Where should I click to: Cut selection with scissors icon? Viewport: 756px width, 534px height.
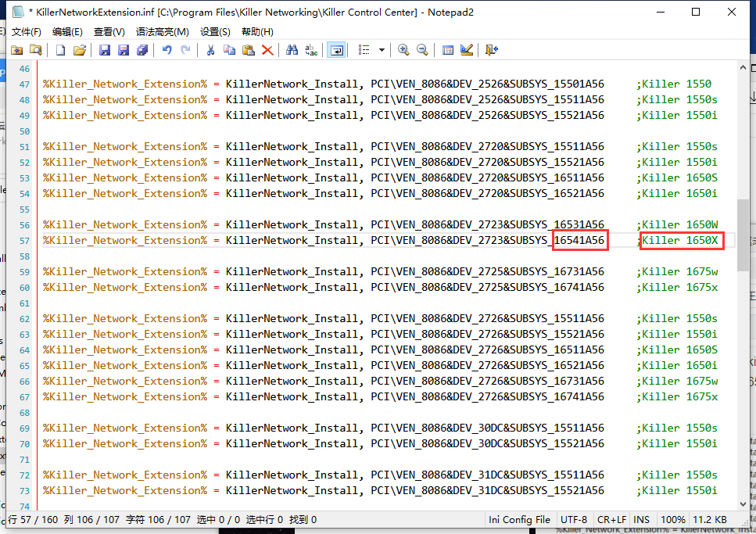point(211,50)
